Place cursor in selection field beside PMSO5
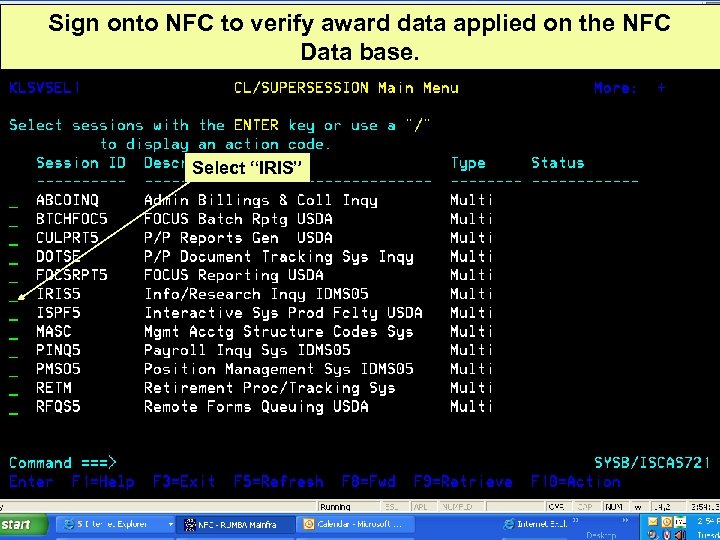This screenshot has height=540, width=720. (13, 375)
